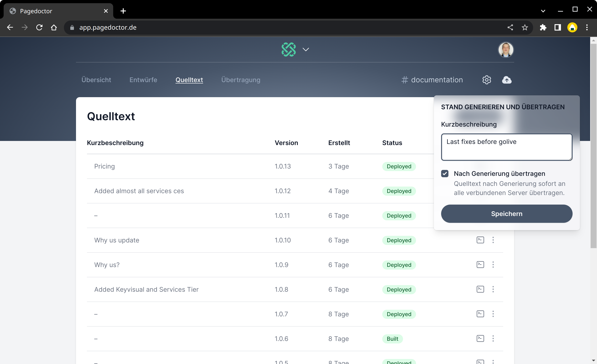
Task: Click the lock site info icon
Action: (72, 27)
